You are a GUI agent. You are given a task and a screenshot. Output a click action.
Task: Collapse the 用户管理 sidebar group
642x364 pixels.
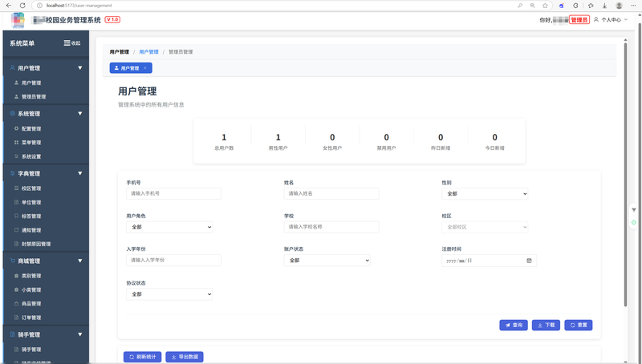click(x=79, y=68)
